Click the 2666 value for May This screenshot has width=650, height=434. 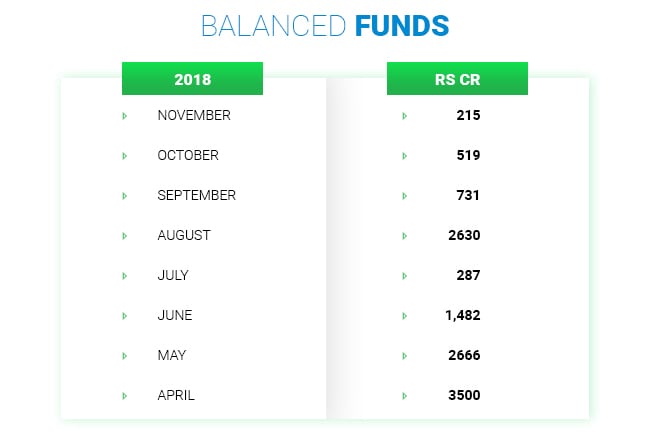click(x=465, y=355)
